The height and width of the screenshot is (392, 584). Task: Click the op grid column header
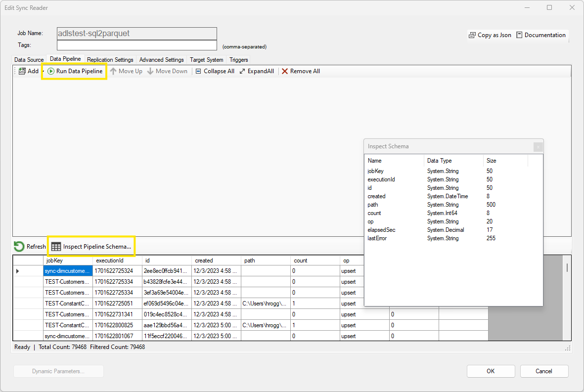(352, 261)
